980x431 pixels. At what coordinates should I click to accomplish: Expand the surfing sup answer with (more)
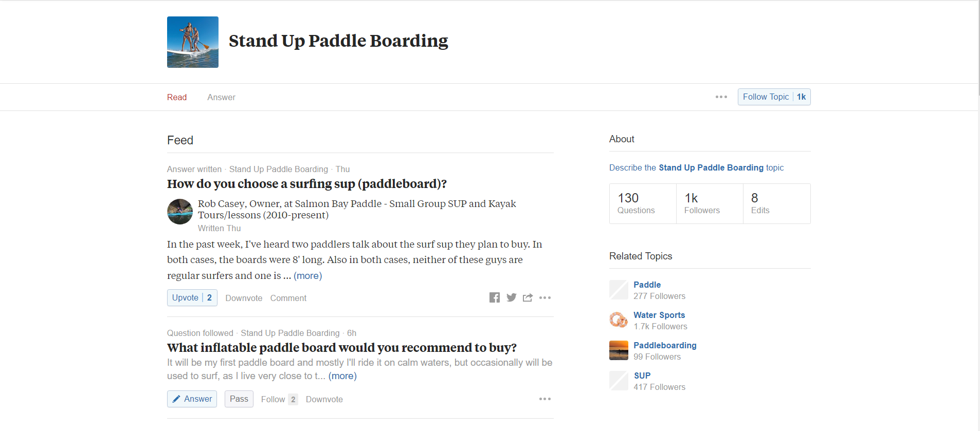tap(307, 276)
